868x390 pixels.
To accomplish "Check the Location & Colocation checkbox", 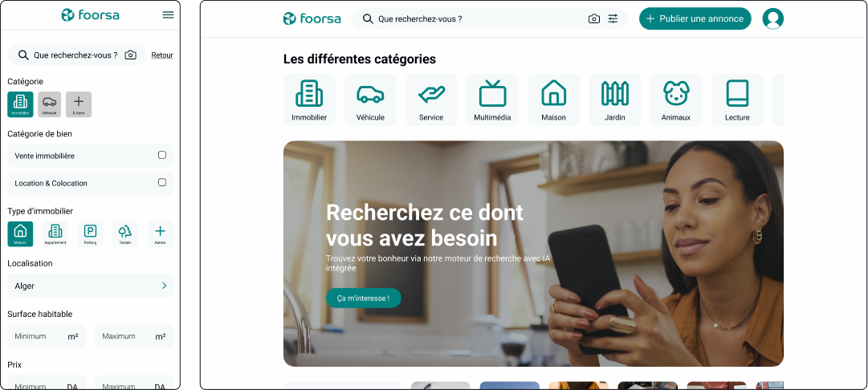I will 162,182.
